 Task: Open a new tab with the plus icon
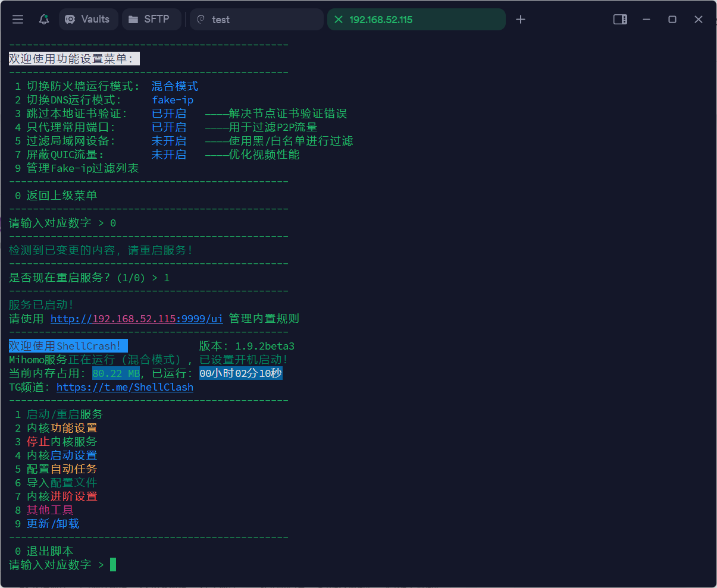pos(520,19)
